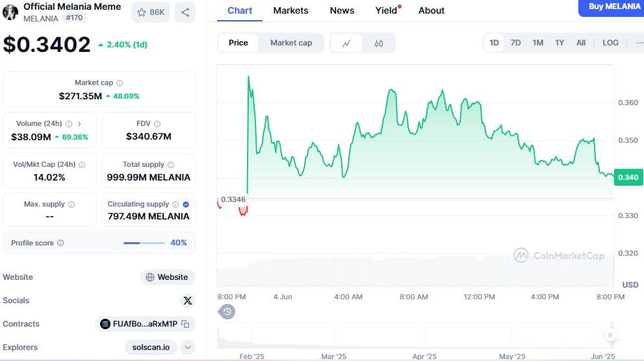Click the Profile score progress bar
The height and width of the screenshot is (361, 644).
click(x=144, y=243)
